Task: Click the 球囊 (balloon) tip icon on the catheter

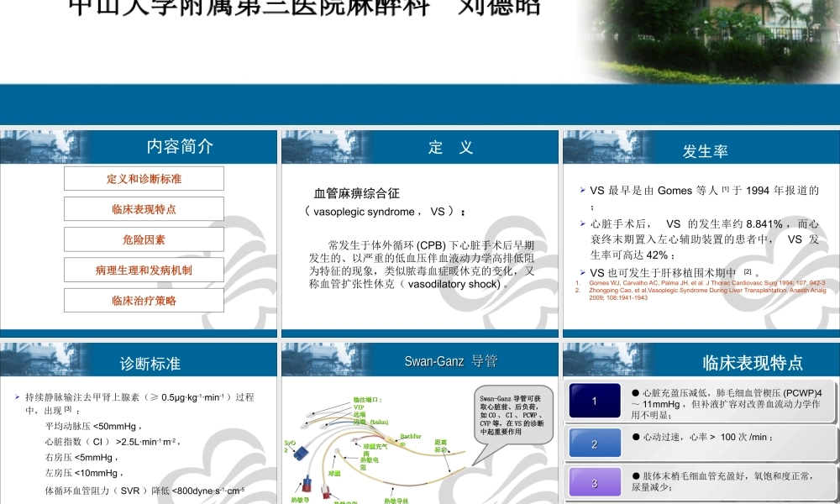Action: [x=337, y=450]
